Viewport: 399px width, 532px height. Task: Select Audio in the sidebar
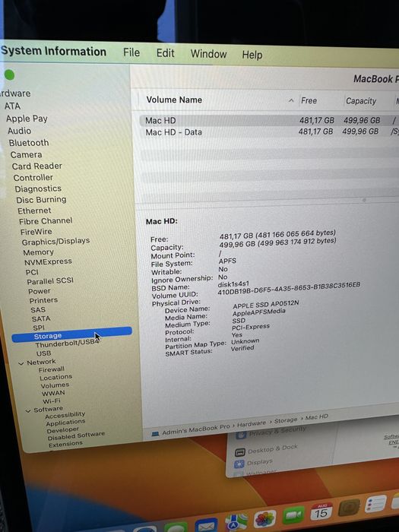pyautogui.click(x=19, y=131)
